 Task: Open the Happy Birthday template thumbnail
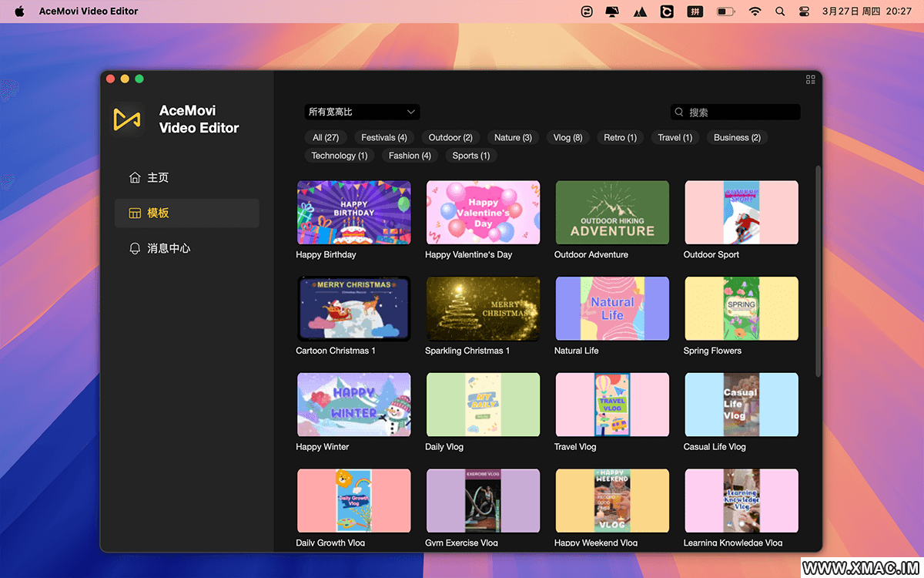coord(354,213)
